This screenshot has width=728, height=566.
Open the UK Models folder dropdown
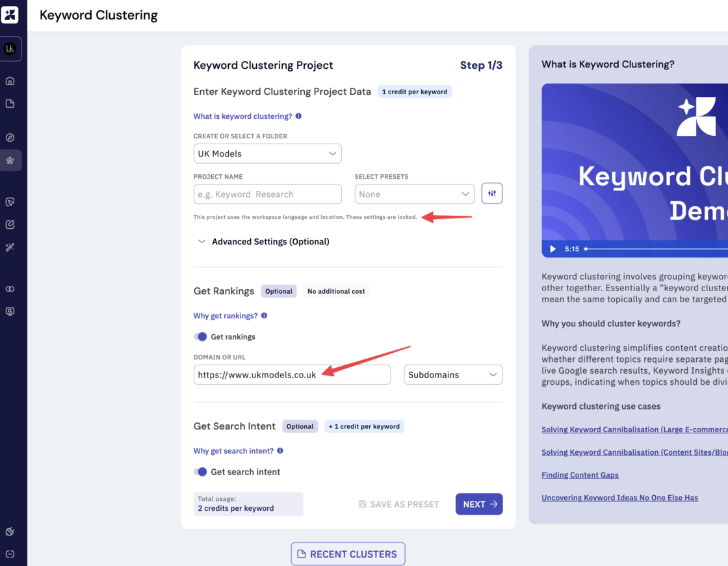pos(267,154)
